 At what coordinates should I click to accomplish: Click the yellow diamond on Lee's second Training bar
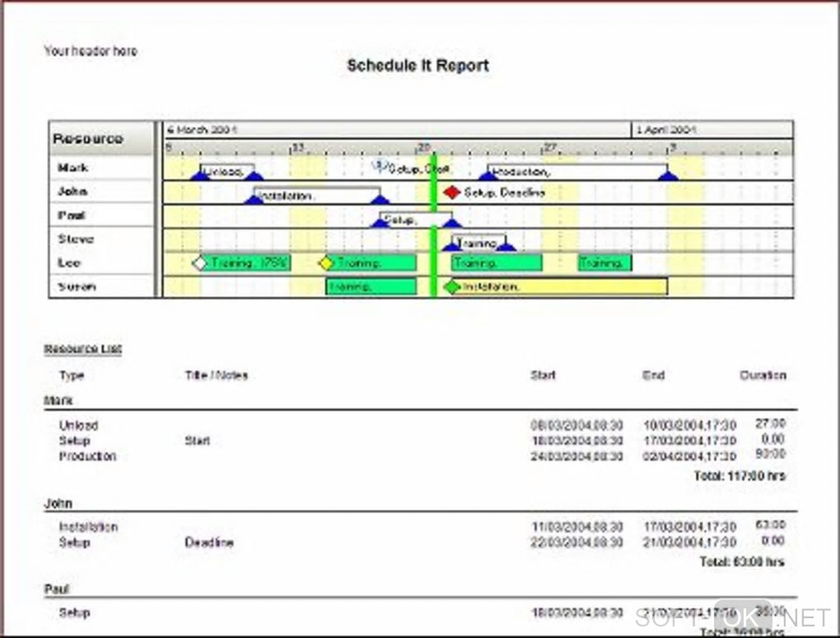[x=326, y=263]
